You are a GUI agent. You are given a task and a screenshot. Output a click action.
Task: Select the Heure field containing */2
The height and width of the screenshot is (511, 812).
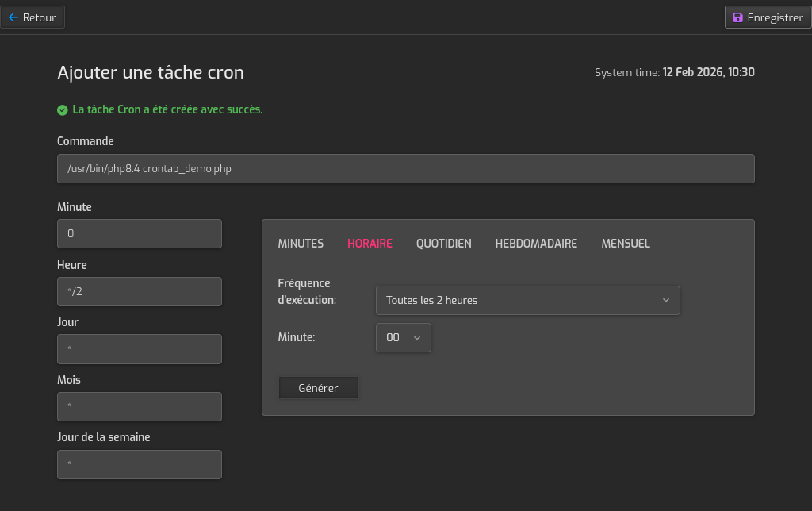[139, 291]
